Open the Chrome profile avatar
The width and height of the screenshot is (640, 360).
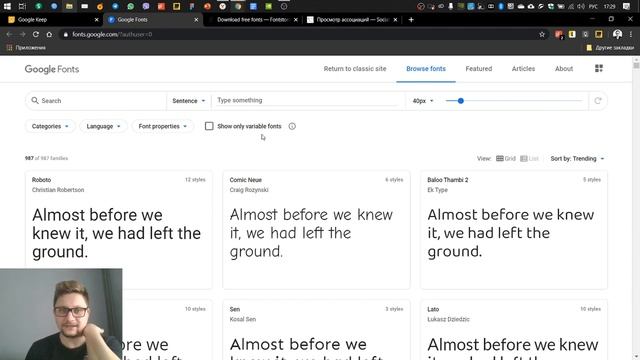coord(618,34)
